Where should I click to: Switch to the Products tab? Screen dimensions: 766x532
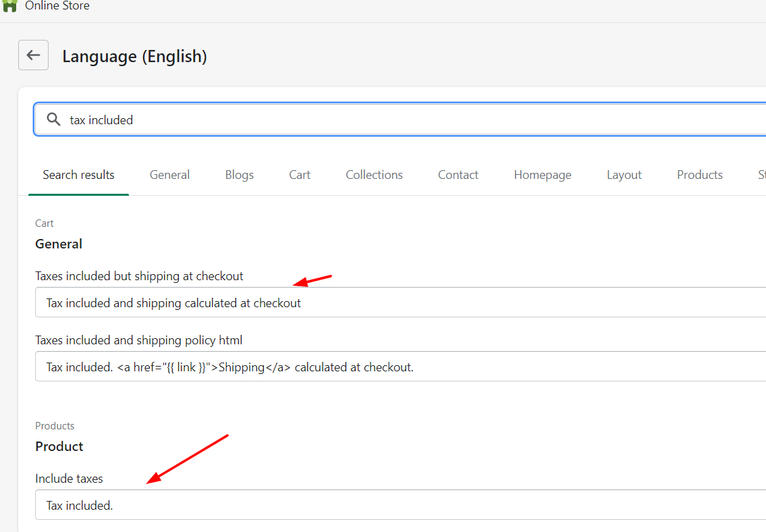[699, 175]
